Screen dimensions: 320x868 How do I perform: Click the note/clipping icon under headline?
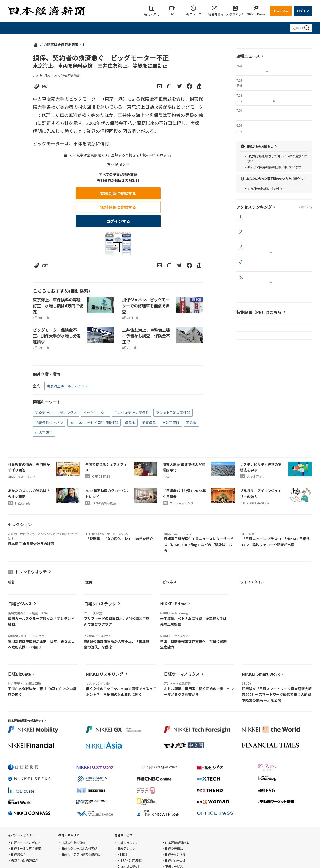[x=169, y=86]
